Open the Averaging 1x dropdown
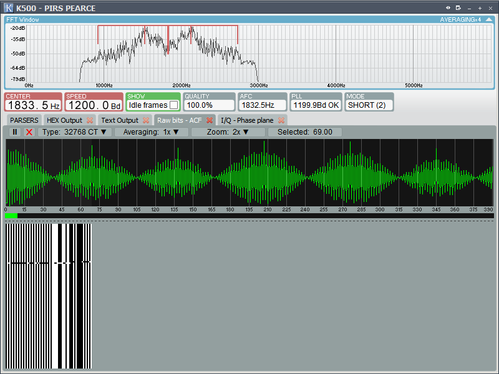This screenshot has width=499, height=374. coord(151,132)
